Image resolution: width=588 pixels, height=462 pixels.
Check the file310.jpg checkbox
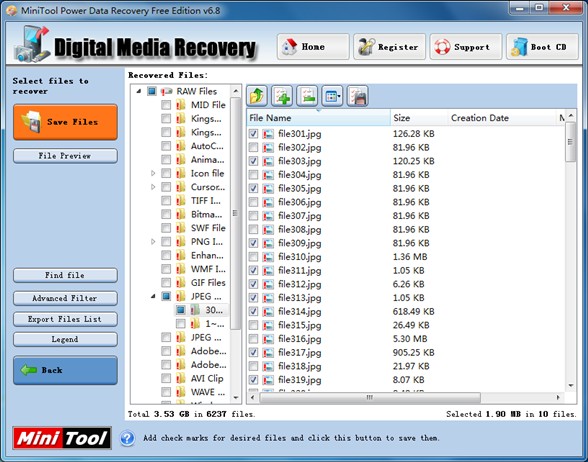click(254, 257)
